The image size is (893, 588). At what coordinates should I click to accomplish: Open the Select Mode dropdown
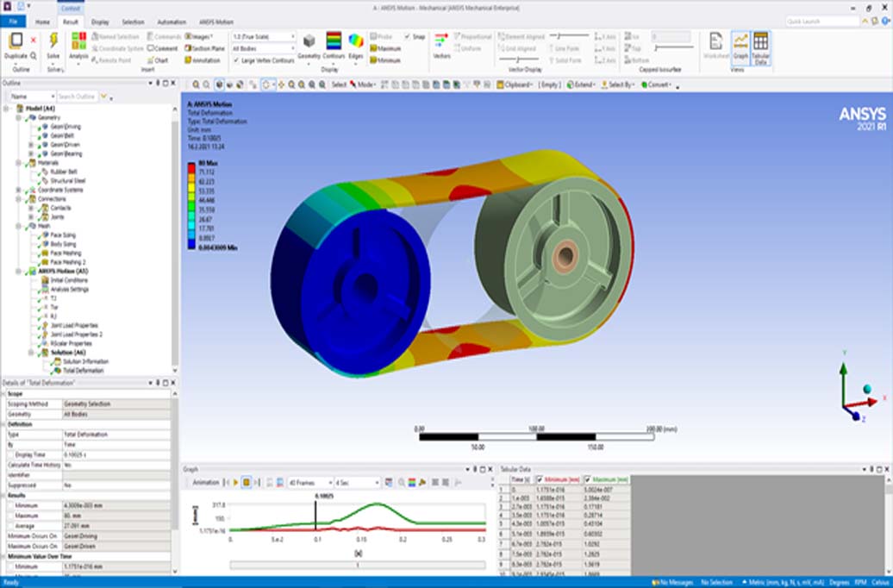pyautogui.click(x=362, y=84)
